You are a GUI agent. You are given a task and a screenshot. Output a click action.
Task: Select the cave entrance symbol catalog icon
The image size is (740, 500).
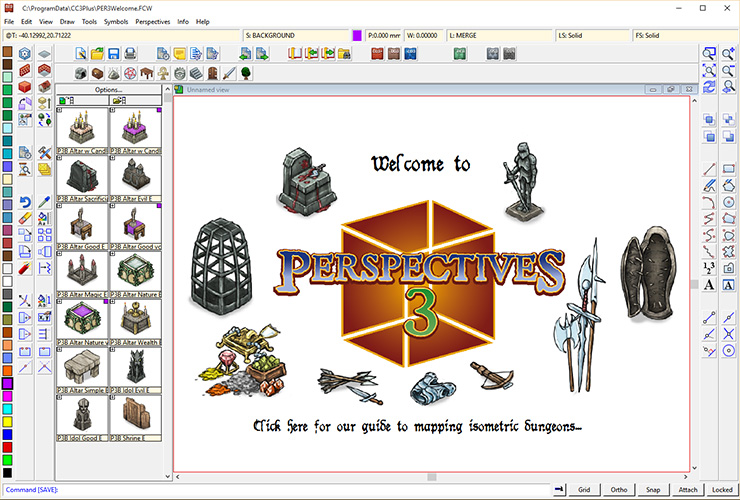[81, 73]
